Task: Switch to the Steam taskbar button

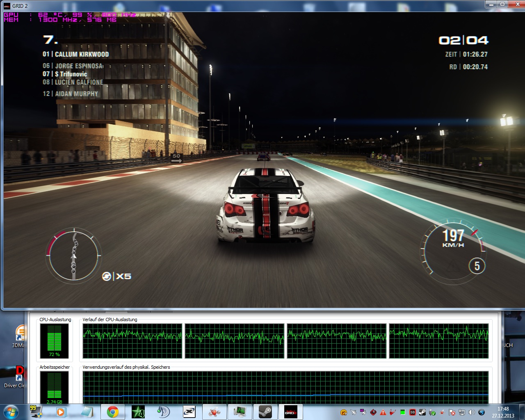Action: point(265,412)
